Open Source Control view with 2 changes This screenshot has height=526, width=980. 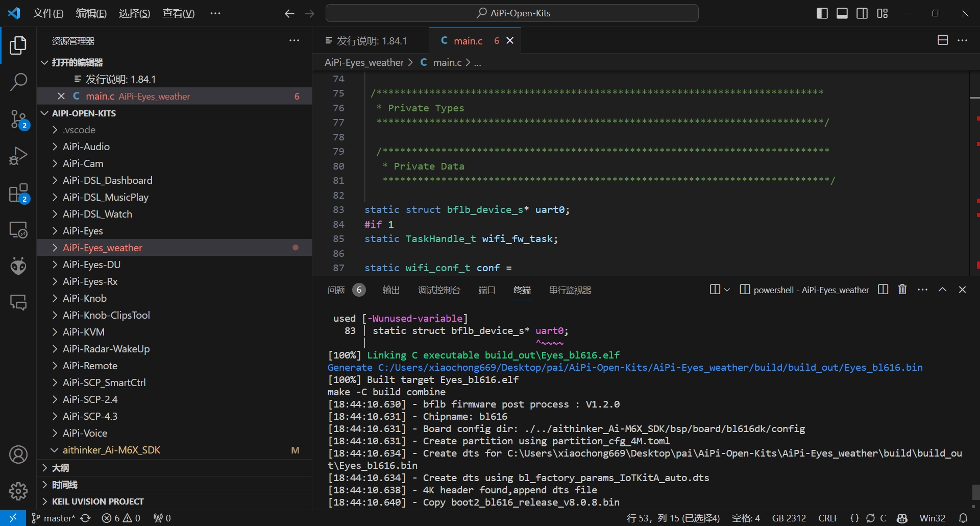pos(18,119)
